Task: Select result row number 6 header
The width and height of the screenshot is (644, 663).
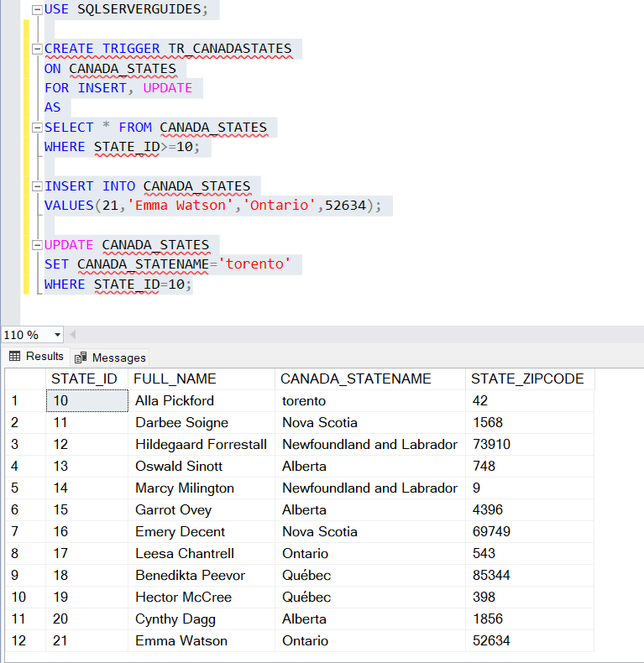Action: 25,509
